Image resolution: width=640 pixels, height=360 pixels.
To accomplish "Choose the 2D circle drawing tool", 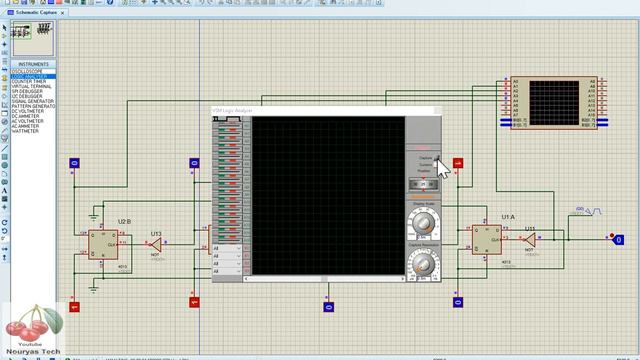I will [x=4, y=165].
